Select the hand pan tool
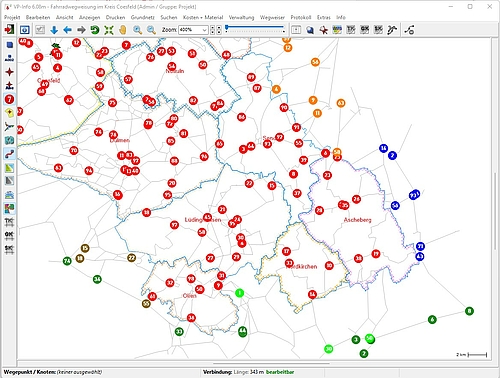500x378 pixels. tap(123, 30)
